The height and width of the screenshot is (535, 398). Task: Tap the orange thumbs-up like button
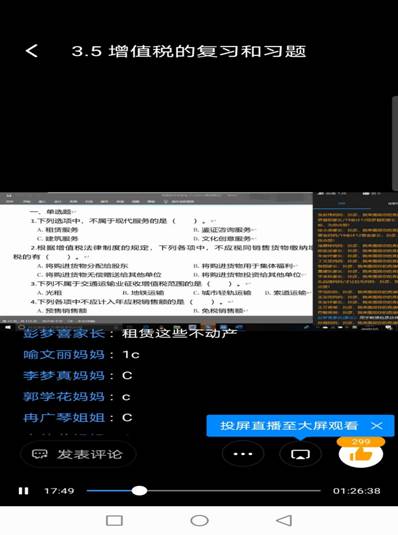361,452
